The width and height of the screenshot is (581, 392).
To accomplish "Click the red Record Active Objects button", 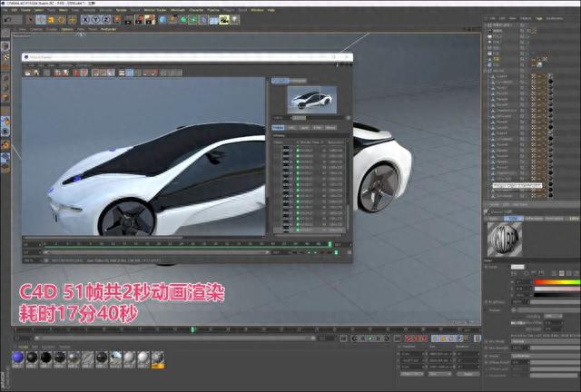I will pos(409,338).
